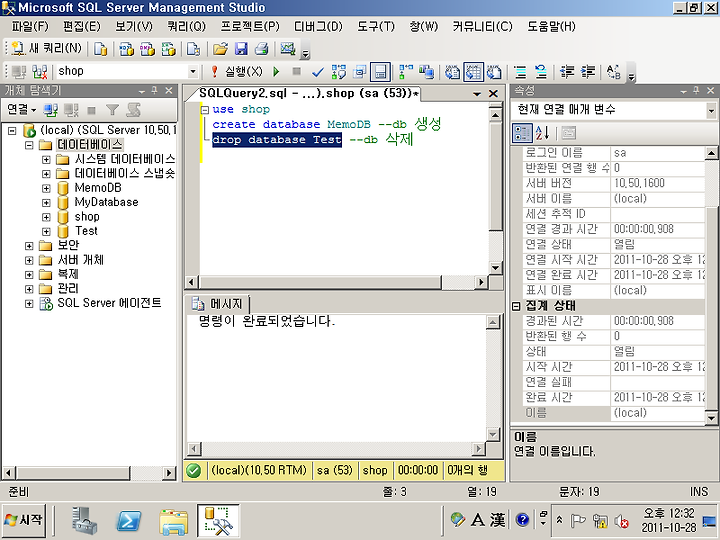Open the File (파일) menu
The height and width of the screenshot is (540, 720).
tap(30, 26)
